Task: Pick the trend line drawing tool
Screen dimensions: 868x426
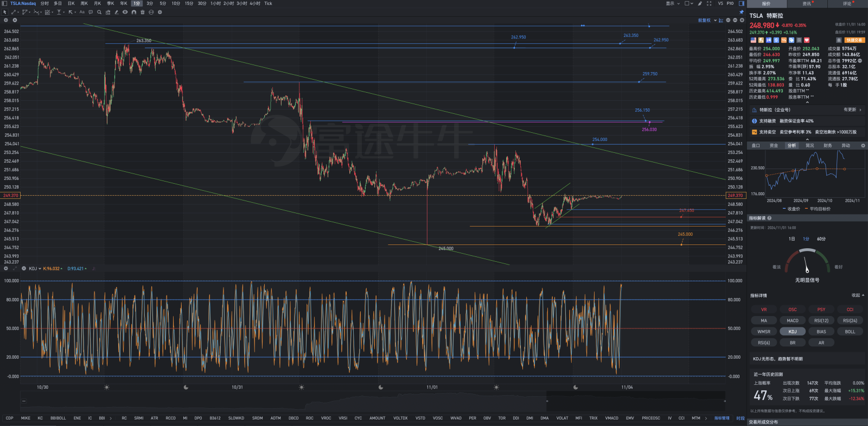Action: 14,12
